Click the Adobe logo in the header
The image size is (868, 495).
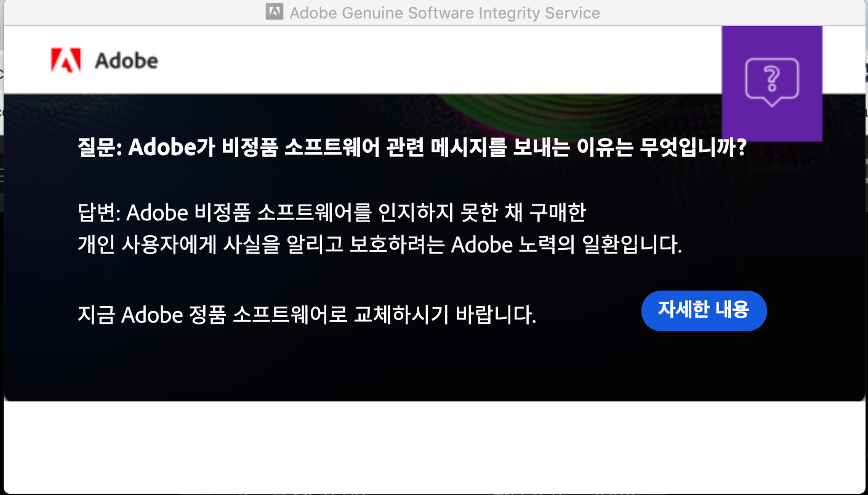point(104,60)
